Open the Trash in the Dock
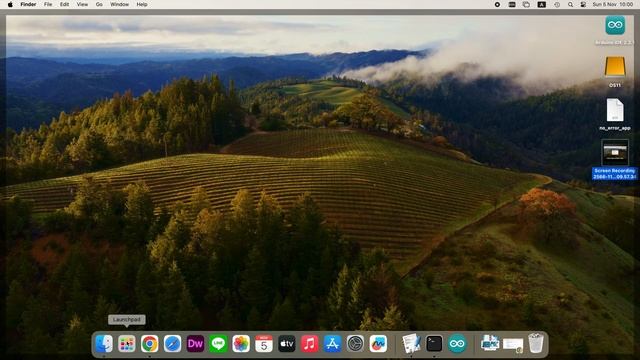 click(536, 343)
